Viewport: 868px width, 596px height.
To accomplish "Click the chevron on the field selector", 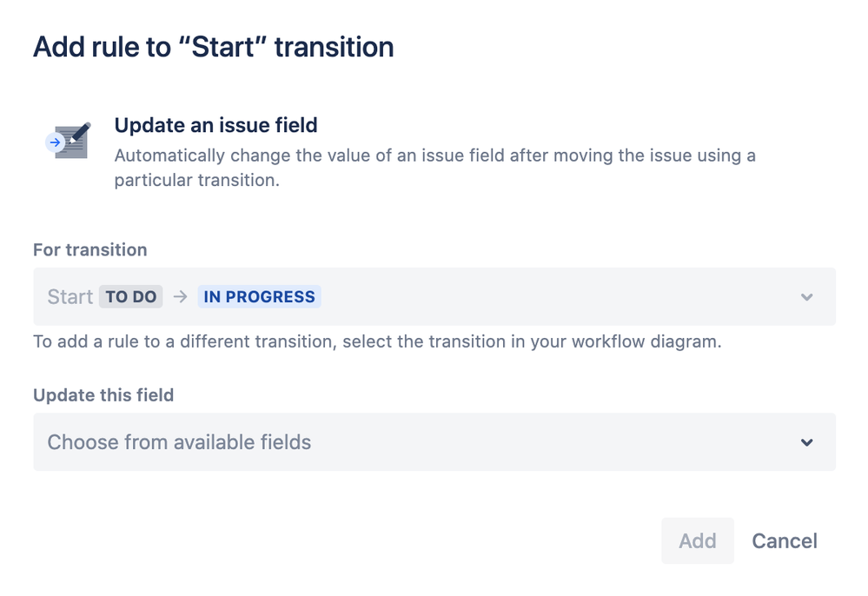I will pyautogui.click(x=807, y=442).
